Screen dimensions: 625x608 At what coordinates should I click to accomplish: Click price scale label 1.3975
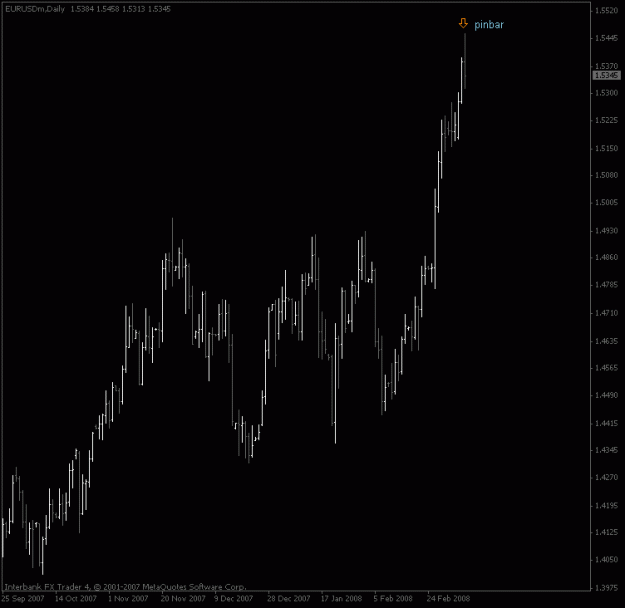(x=606, y=588)
